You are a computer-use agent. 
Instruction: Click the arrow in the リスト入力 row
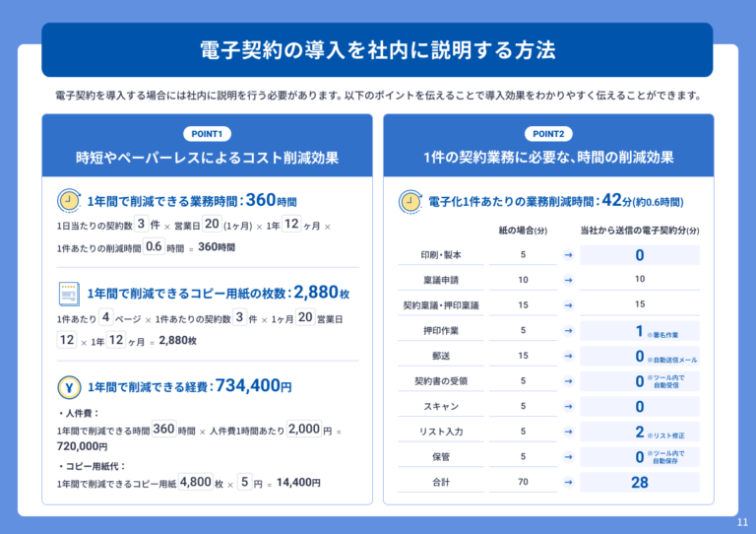(568, 432)
